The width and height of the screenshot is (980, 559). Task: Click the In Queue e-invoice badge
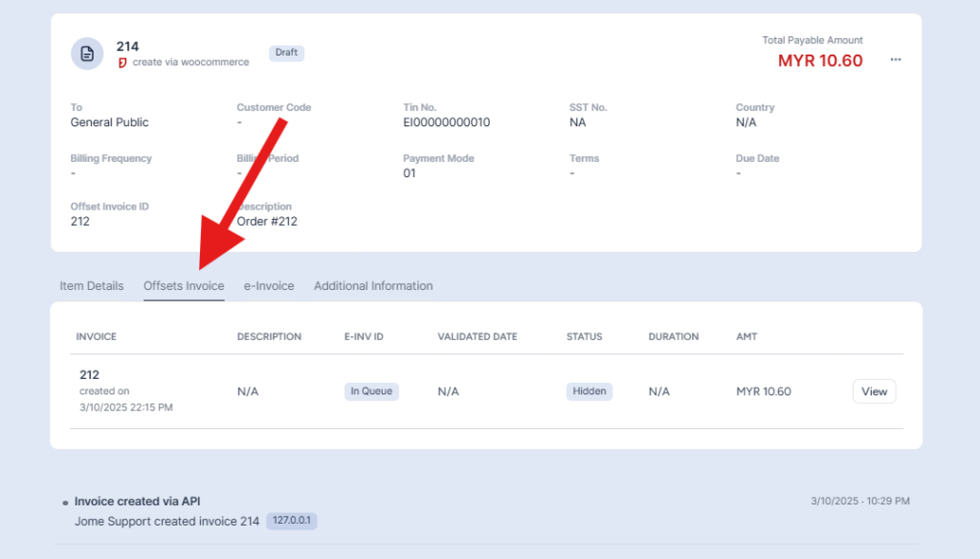(371, 391)
